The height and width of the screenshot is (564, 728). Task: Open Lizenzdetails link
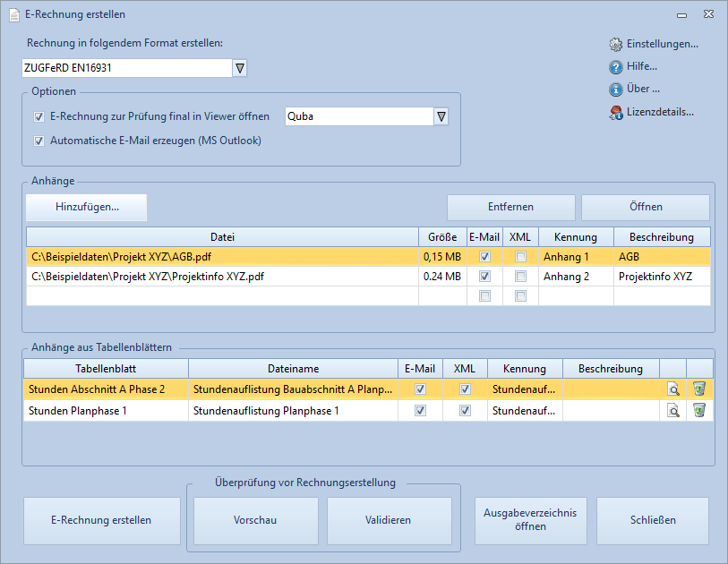click(x=660, y=112)
